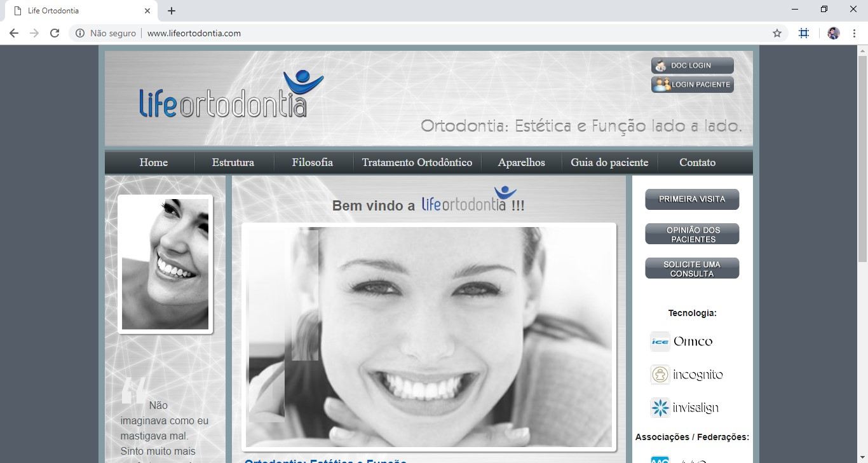Open the Chrome profile avatar
The image size is (868, 463).
coord(834,33)
